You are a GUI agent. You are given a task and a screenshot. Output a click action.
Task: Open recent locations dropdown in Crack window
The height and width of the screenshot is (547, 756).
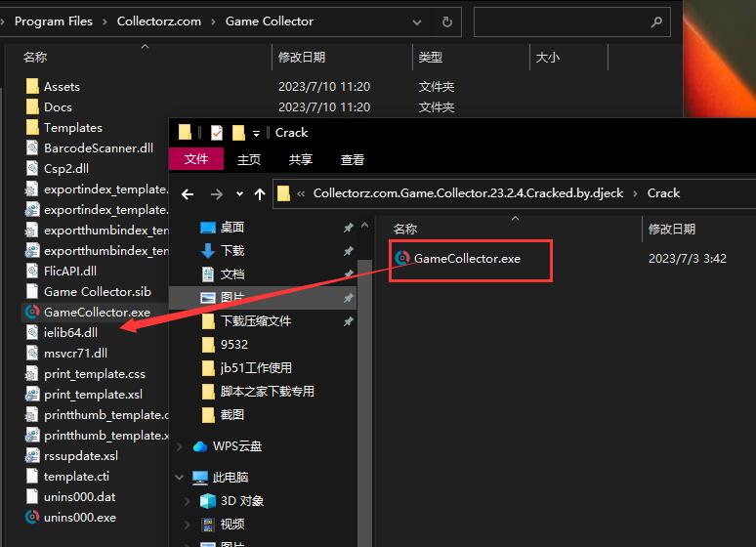(239, 194)
